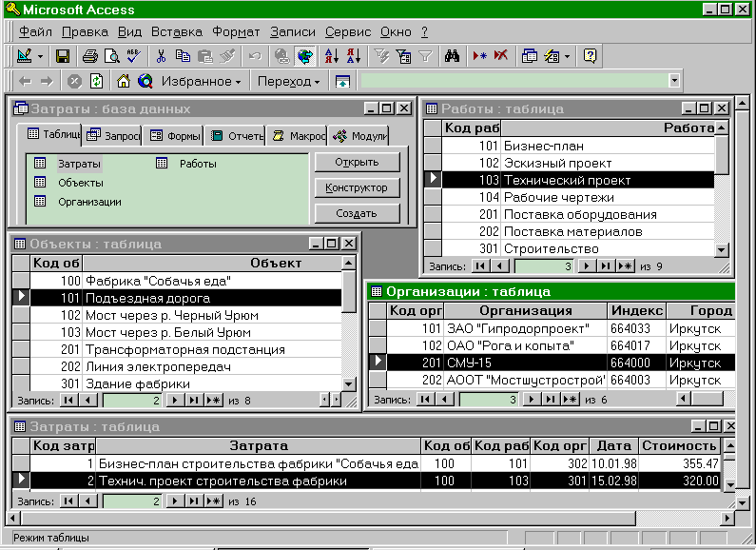Click the Database Window icon

(530, 56)
